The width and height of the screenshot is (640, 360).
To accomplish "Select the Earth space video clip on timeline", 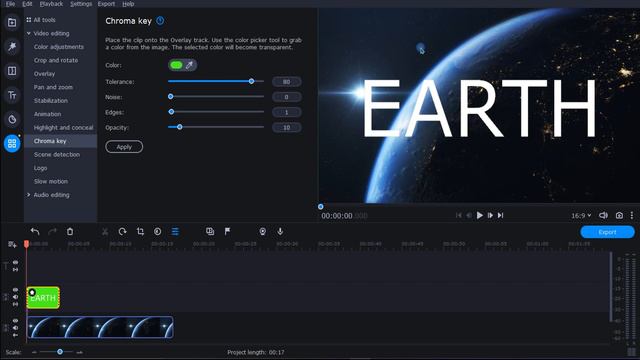I will tap(100, 327).
